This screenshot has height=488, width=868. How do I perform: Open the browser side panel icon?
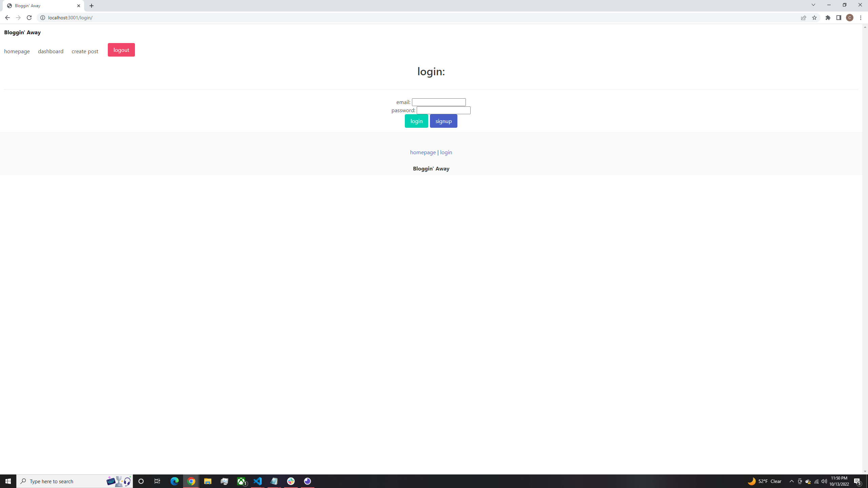pos(839,17)
